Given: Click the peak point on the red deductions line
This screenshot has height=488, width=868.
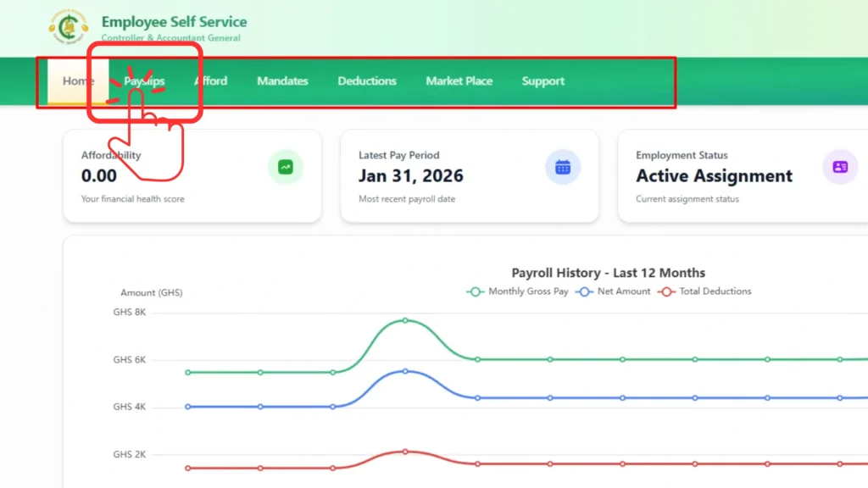Looking at the screenshot, I should [x=405, y=452].
